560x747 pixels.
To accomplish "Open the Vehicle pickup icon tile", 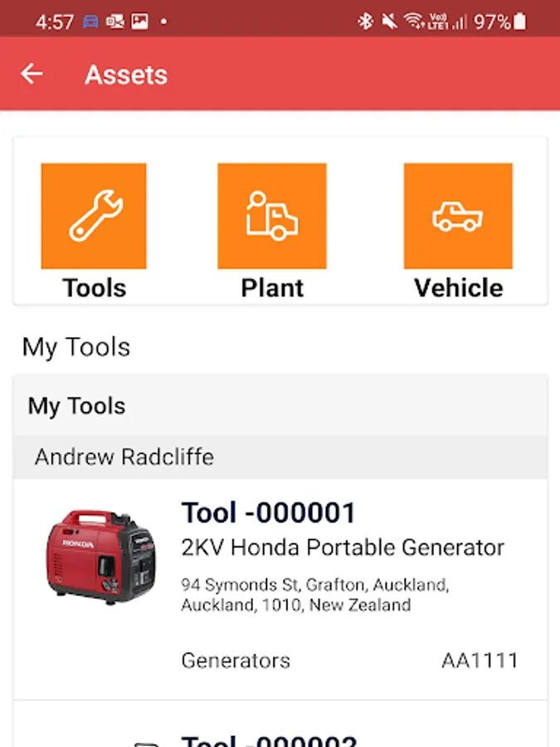I will pyautogui.click(x=458, y=216).
